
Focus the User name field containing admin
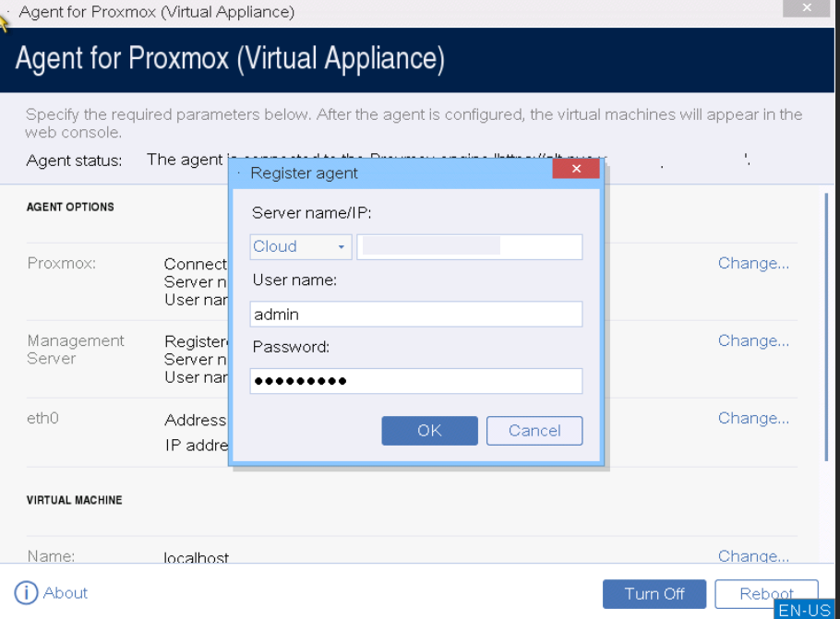(x=416, y=315)
